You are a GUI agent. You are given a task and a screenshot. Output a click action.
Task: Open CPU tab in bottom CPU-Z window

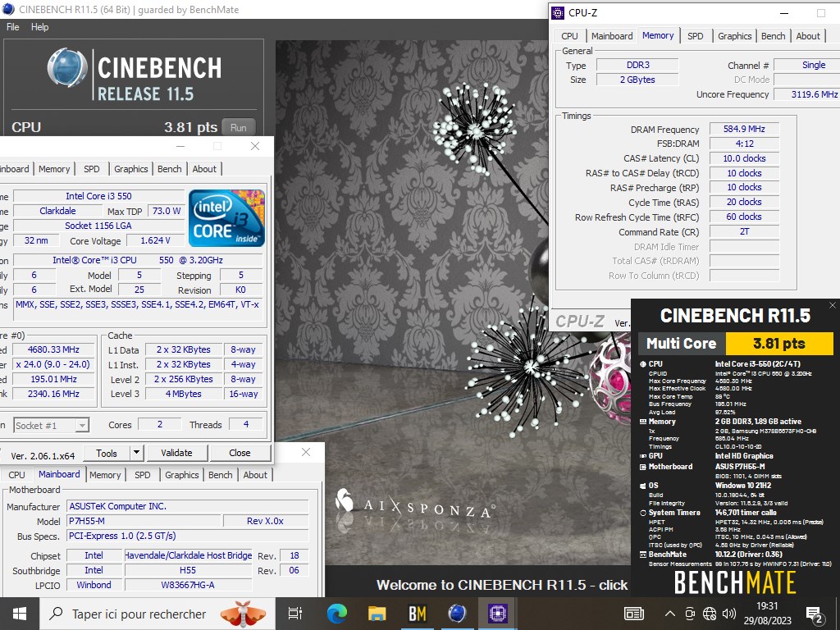click(16, 475)
